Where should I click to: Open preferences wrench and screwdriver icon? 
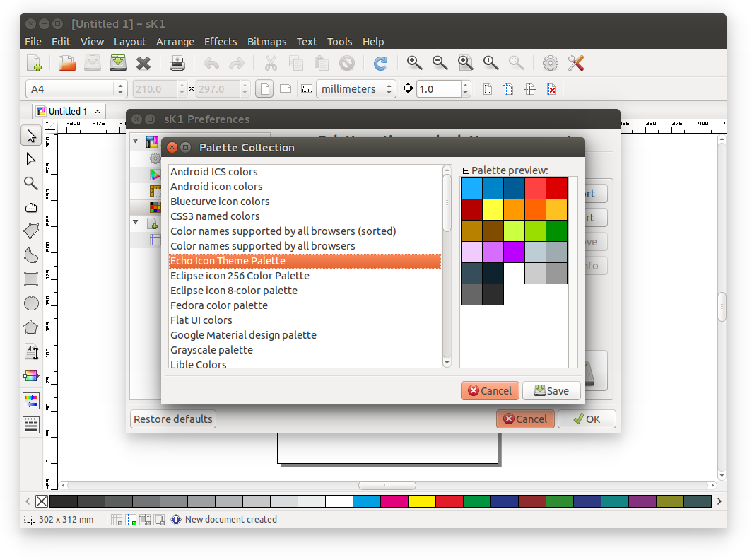pyautogui.click(x=575, y=63)
